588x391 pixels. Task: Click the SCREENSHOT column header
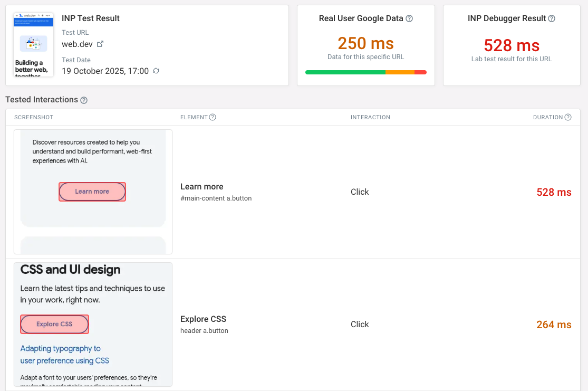click(x=34, y=117)
